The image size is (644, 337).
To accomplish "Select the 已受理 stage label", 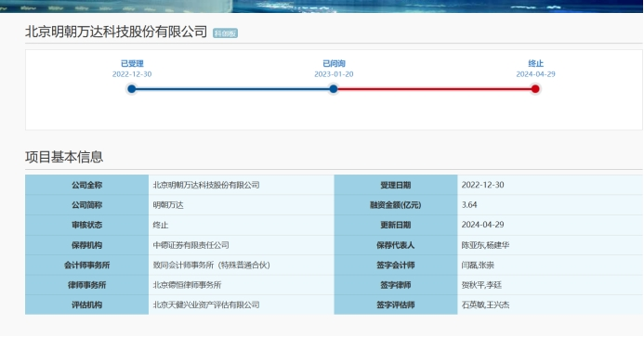I will (132, 64).
